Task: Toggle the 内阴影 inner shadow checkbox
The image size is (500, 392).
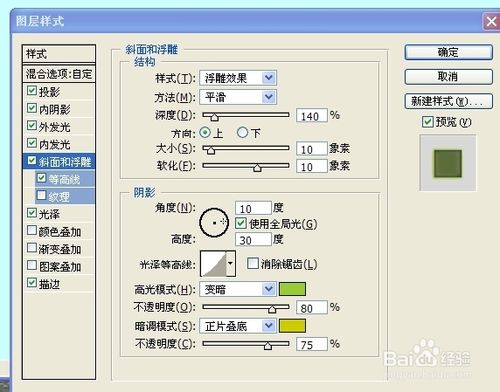Action: point(32,108)
